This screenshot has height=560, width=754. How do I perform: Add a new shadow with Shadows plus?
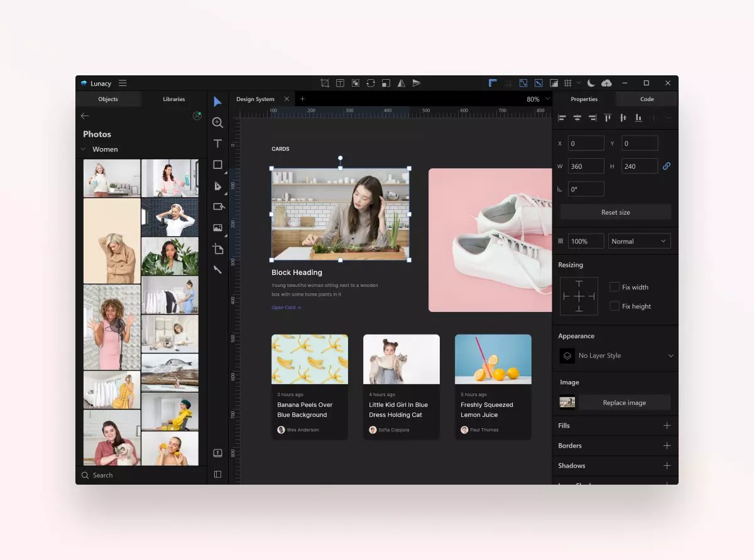click(667, 466)
